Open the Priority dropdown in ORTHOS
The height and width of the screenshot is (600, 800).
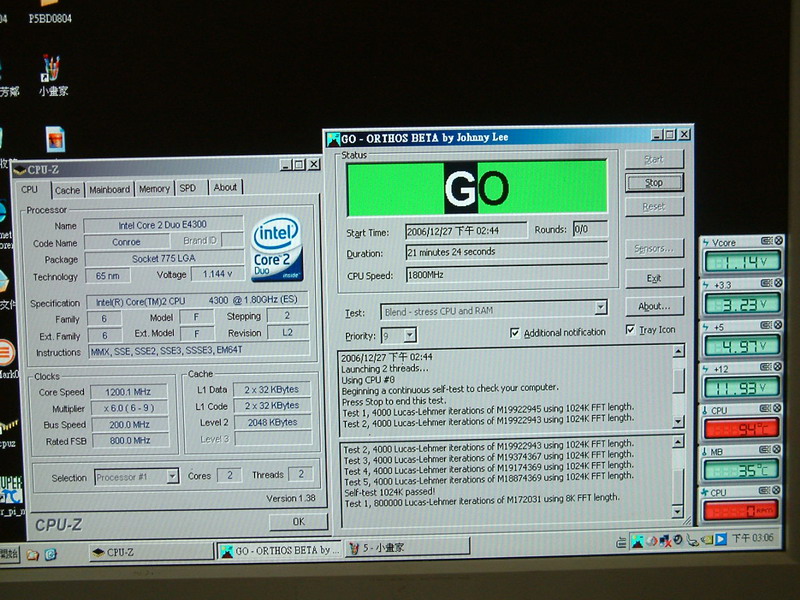pos(410,335)
